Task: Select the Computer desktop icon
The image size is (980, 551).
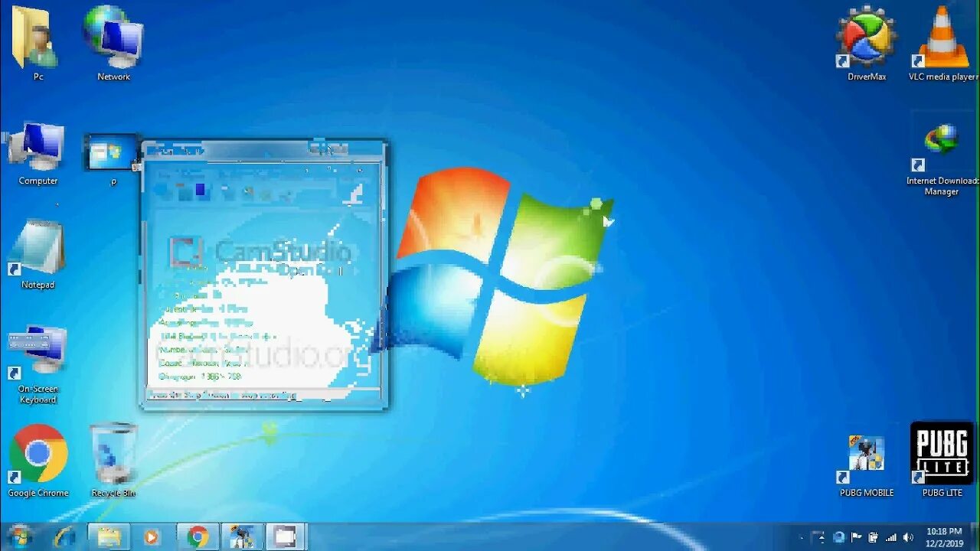Action: pyautogui.click(x=38, y=153)
